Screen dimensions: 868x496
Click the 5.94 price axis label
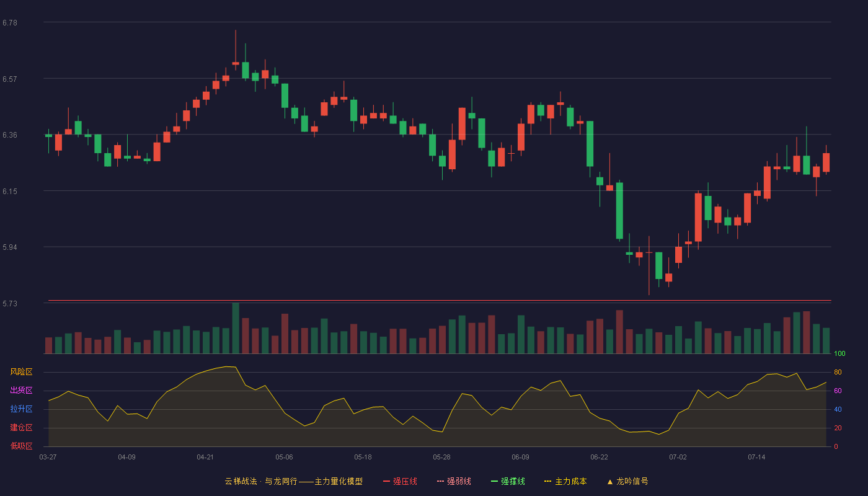10,247
